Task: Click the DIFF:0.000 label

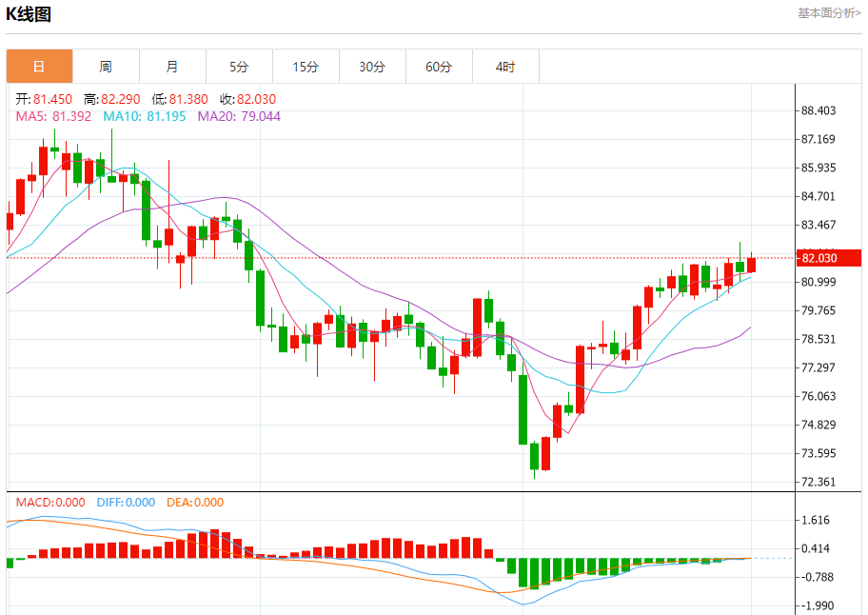Action: pyautogui.click(x=126, y=502)
